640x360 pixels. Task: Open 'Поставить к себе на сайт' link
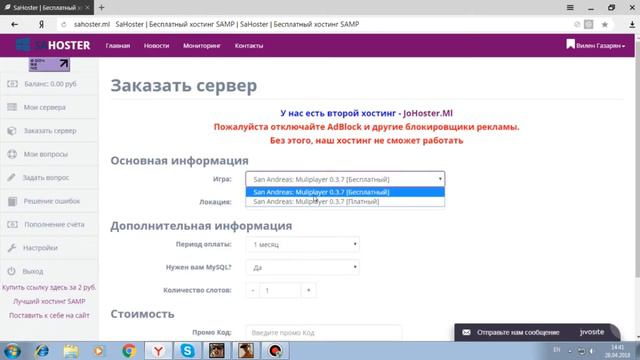(x=49, y=315)
